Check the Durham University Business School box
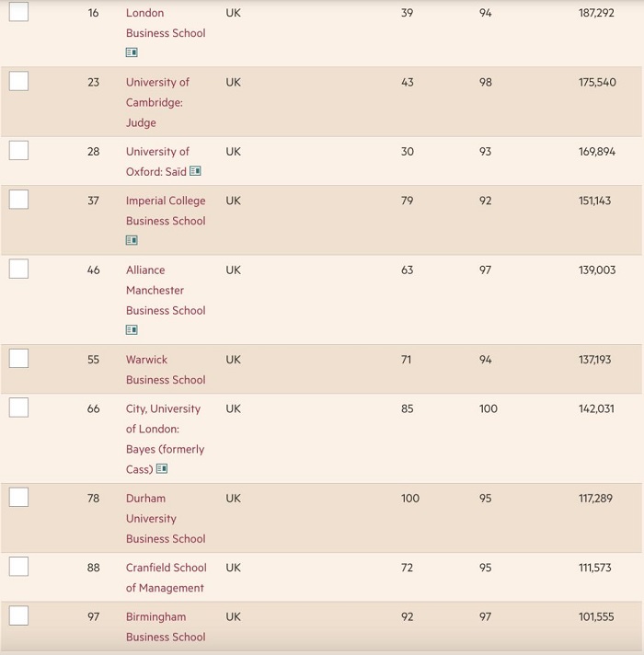 [18, 497]
